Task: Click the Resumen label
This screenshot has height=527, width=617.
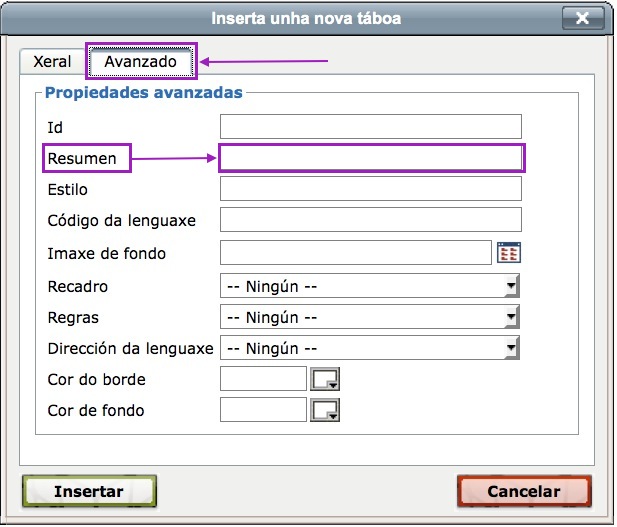Action: pos(82,159)
